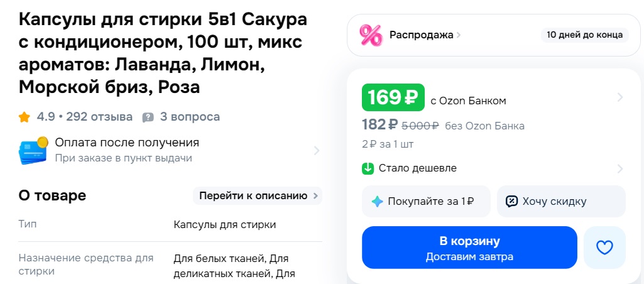
Task: Click the sparkle icon beside Покупайте за 1 ₽
Action: click(x=377, y=202)
